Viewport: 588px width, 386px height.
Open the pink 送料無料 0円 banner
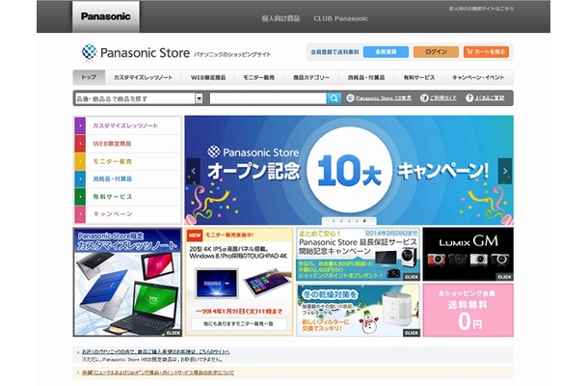coord(468,310)
